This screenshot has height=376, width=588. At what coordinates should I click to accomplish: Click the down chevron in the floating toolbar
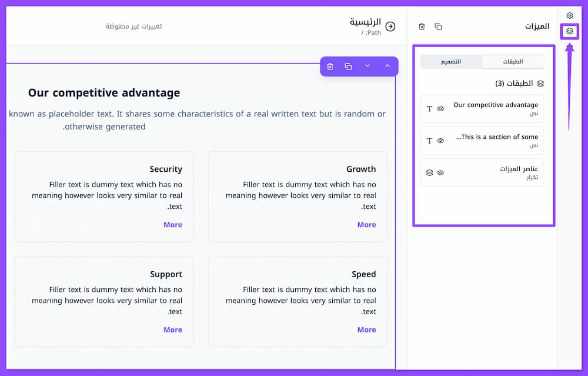click(x=367, y=66)
